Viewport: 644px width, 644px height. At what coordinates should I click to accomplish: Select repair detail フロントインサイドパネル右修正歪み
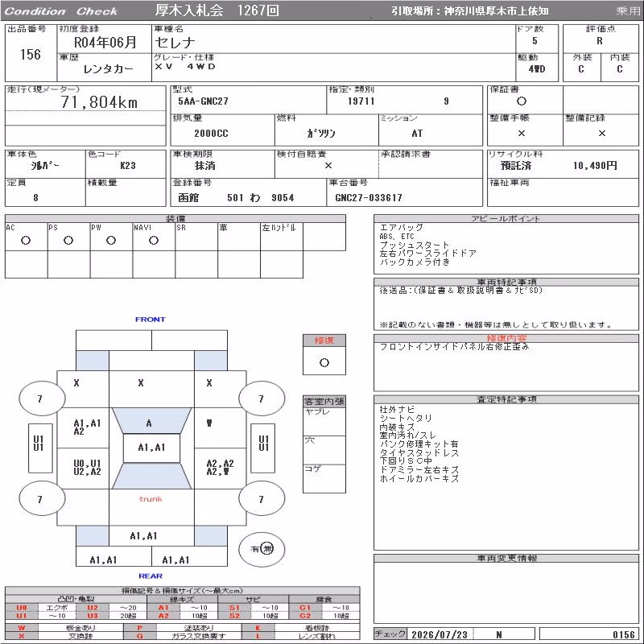pos(454,347)
